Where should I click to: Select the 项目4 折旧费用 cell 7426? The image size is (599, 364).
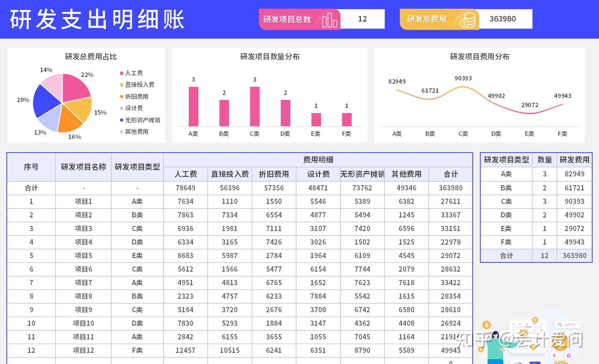click(274, 242)
